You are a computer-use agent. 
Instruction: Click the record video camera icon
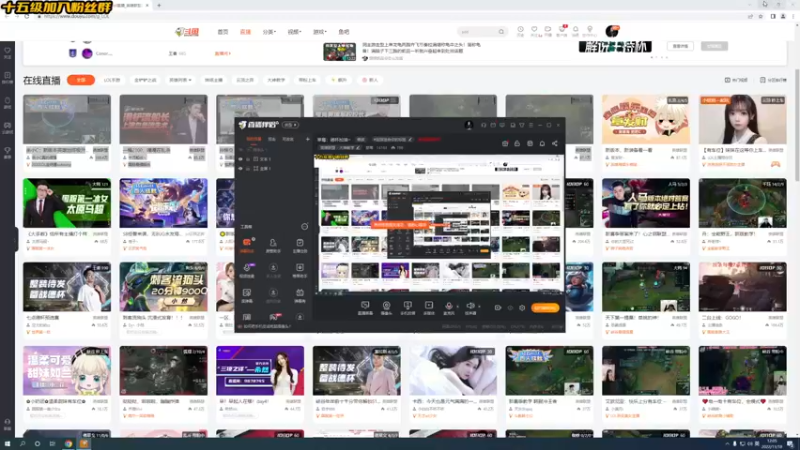[x=497, y=308]
